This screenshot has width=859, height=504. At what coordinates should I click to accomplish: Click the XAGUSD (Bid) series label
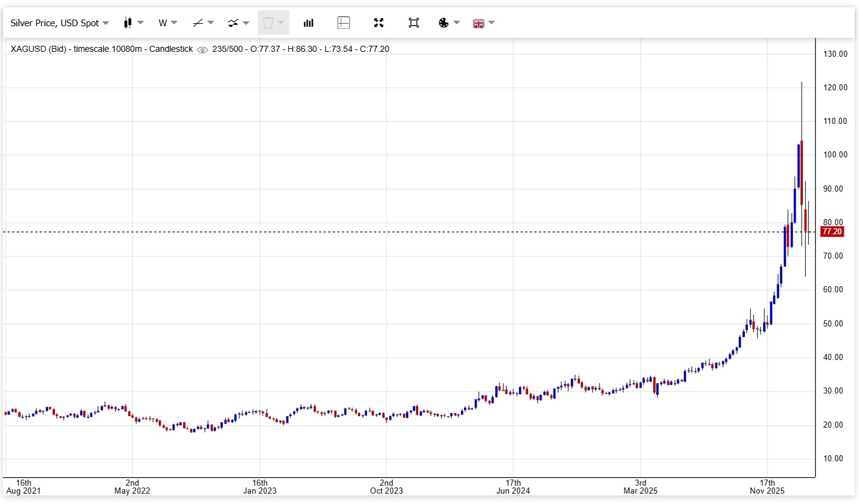40,49
